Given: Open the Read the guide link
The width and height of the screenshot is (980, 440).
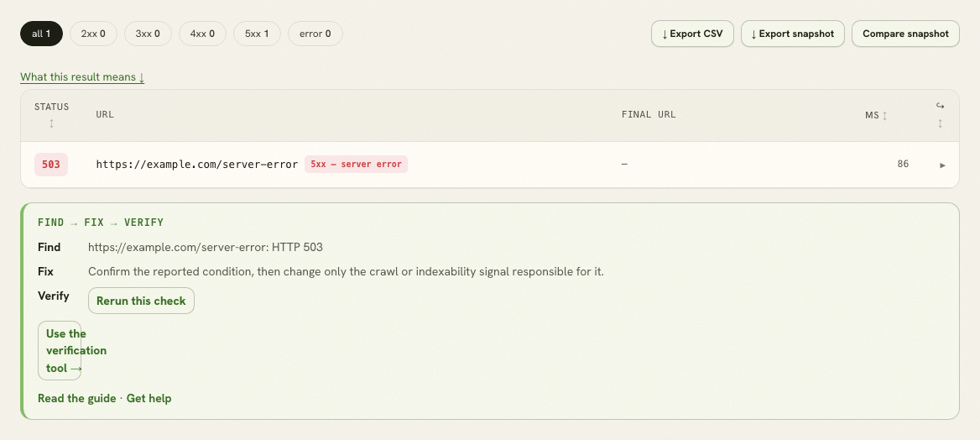Looking at the screenshot, I should pyautogui.click(x=77, y=399).
